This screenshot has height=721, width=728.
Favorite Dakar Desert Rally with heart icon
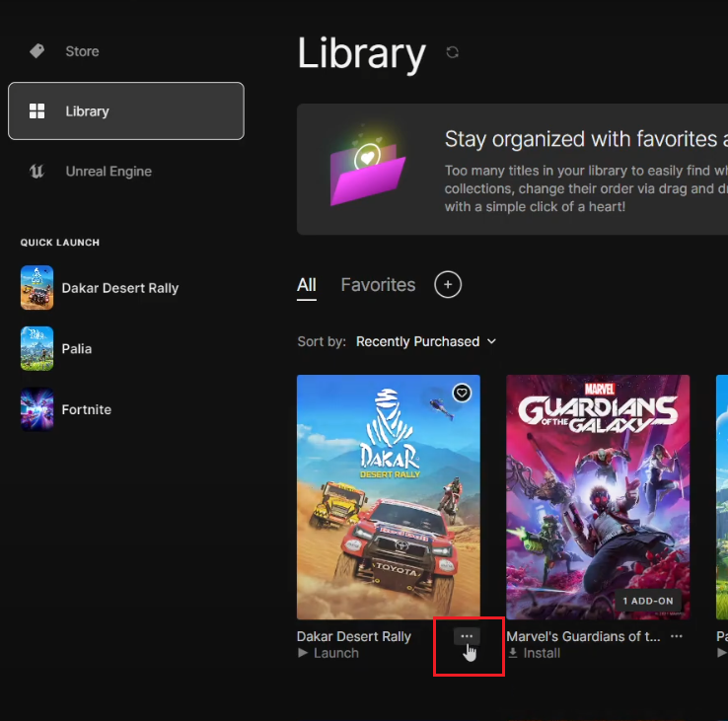tap(462, 394)
